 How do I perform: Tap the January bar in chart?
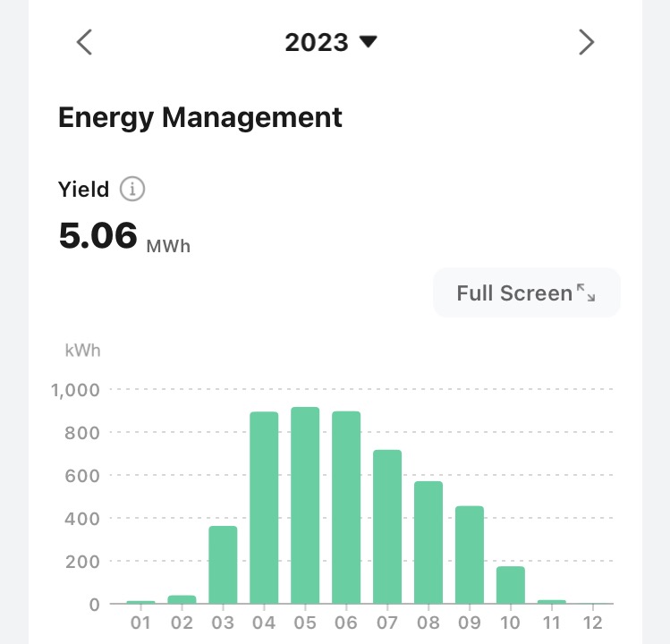[140, 602]
